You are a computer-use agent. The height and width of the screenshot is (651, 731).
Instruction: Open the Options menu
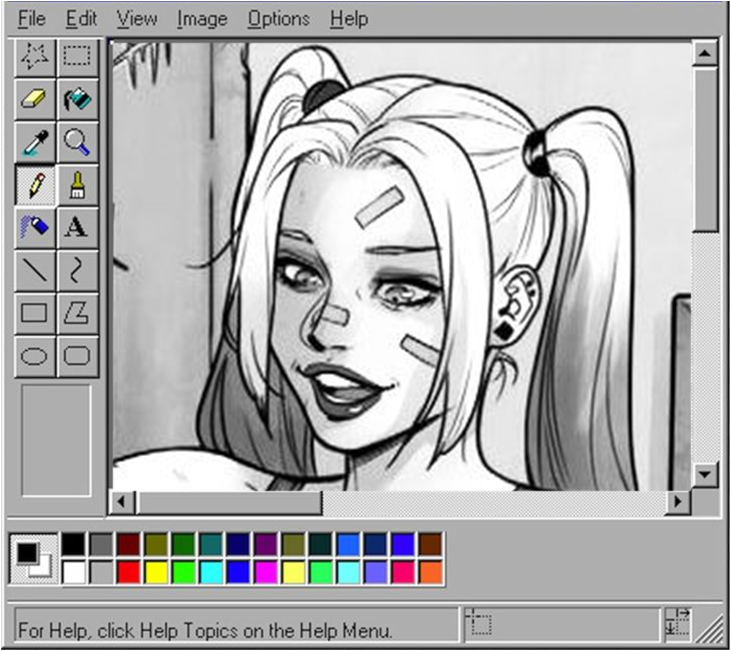coord(279,19)
